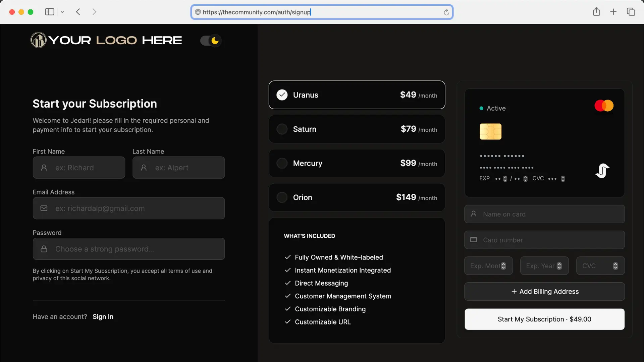This screenshot has height=362, width=644.
Task: Click checkmark beside Fully Owned & White-labeled
Action: coord(287,257)
